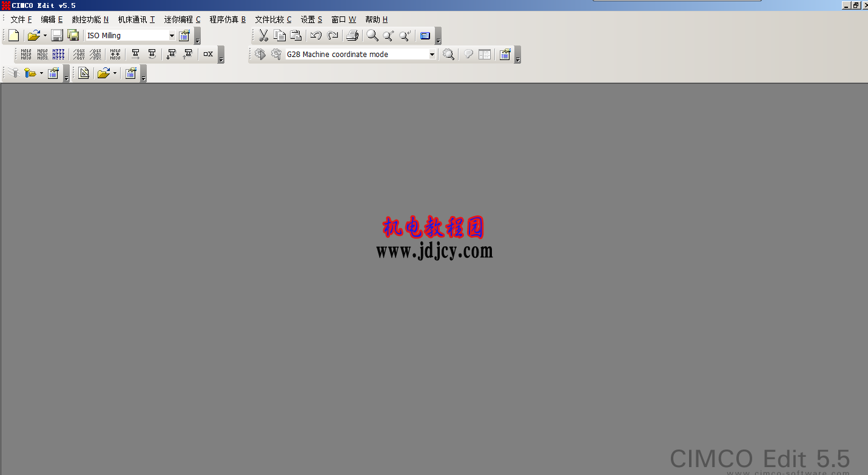
Task: Undo the last action
Action: coord(316,36)
